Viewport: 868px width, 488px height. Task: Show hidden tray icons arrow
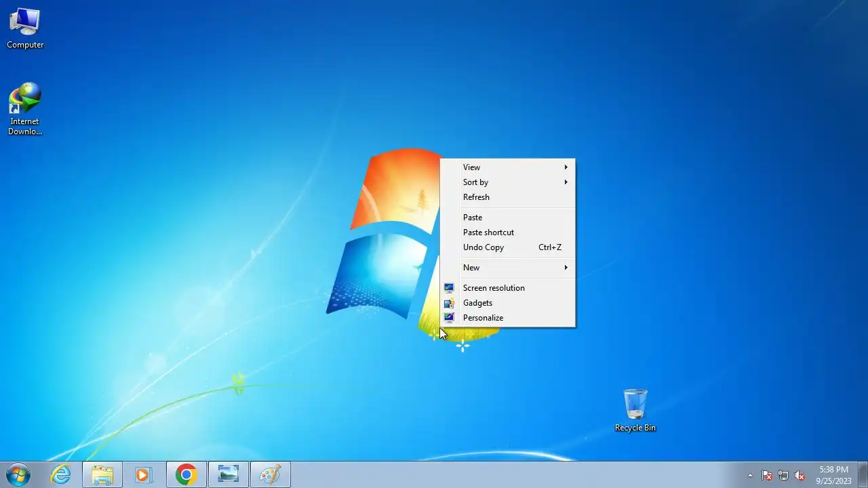[750, 475]
